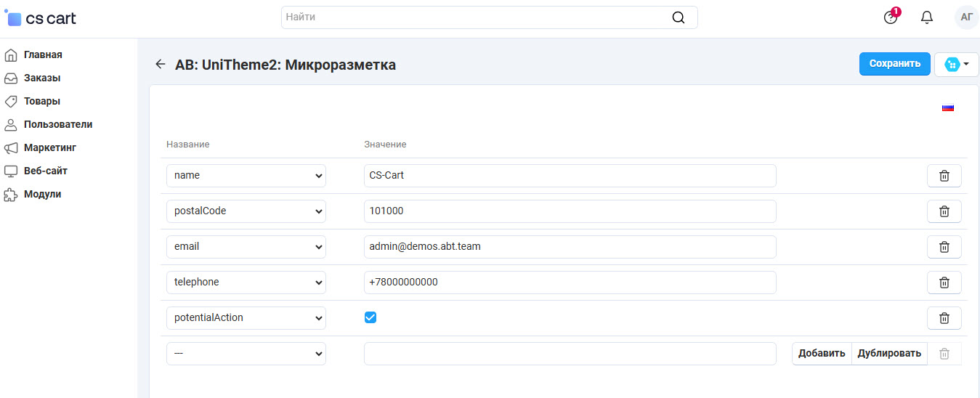Open Товары in the sidebar
980x398 pixels.
click(42, 101)
